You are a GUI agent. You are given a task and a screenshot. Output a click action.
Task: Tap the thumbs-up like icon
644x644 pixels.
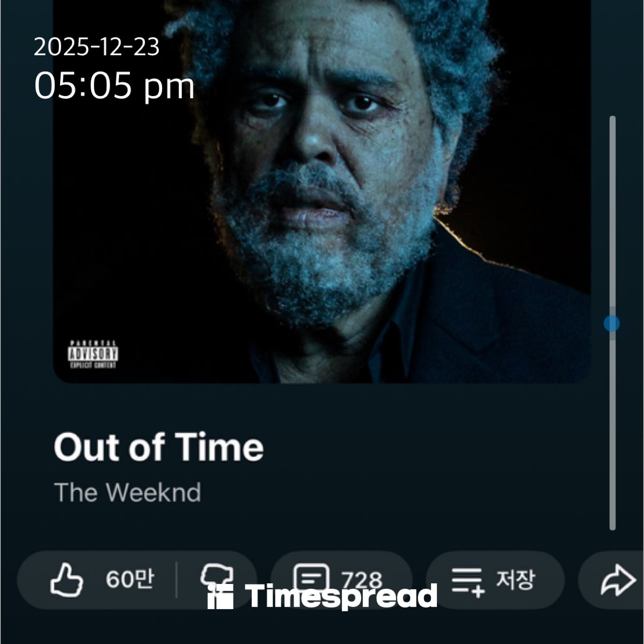coord(67,579)
